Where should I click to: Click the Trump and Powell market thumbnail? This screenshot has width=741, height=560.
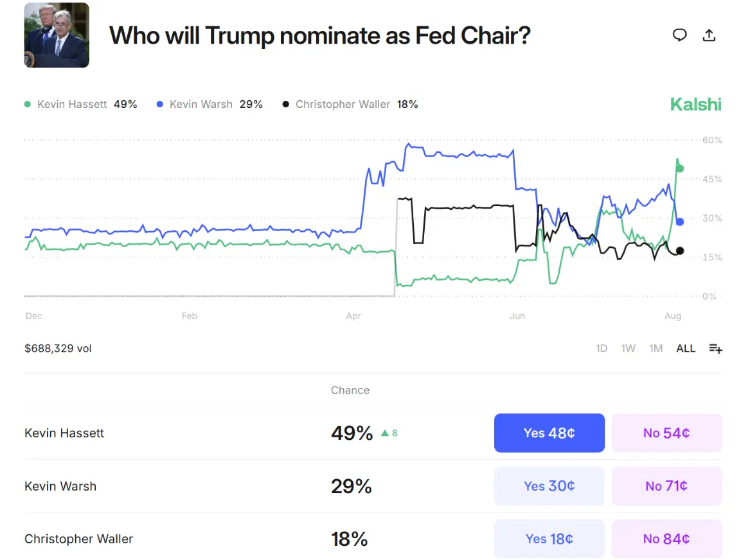[x=57, y=35]
